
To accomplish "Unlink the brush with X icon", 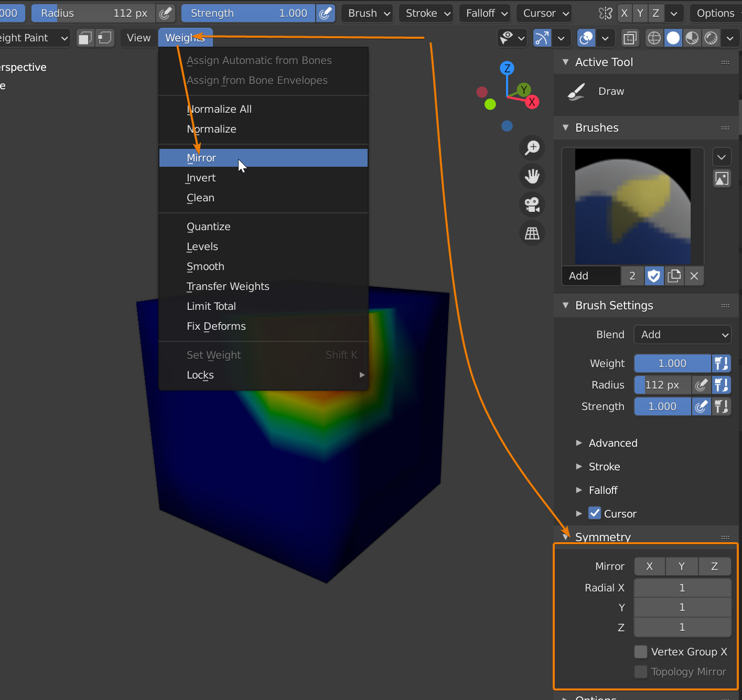I will (x=694, y=276).
